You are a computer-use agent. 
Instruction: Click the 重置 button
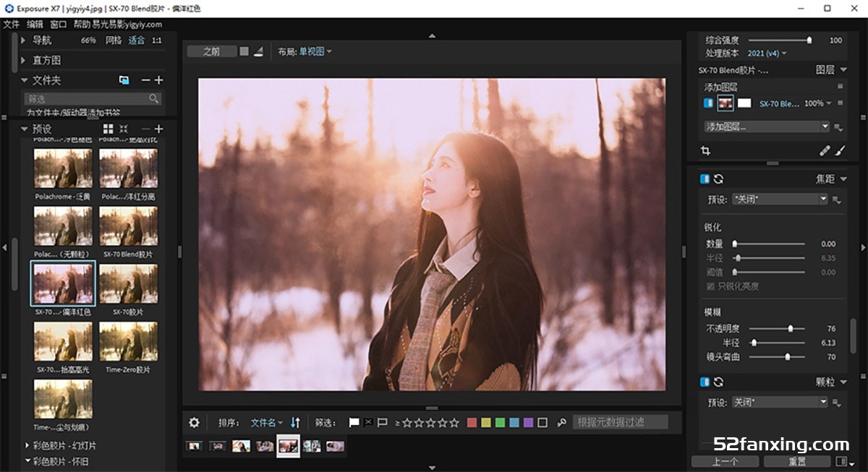[798, 461]
